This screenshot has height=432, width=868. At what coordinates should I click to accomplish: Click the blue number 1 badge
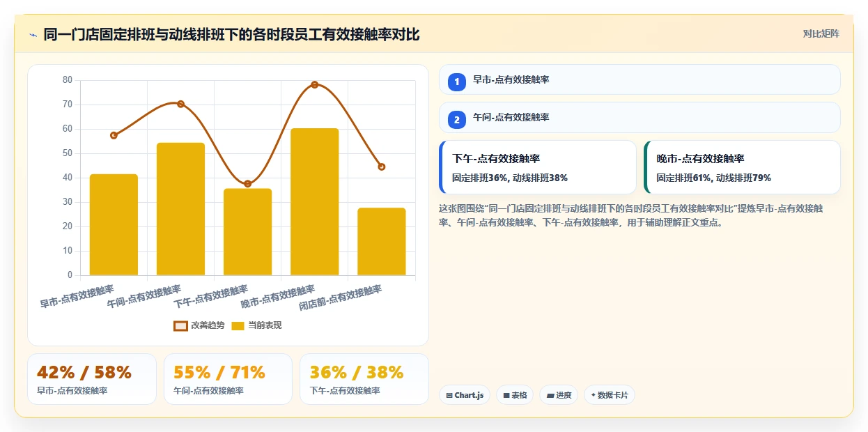[x=457, y=82]
